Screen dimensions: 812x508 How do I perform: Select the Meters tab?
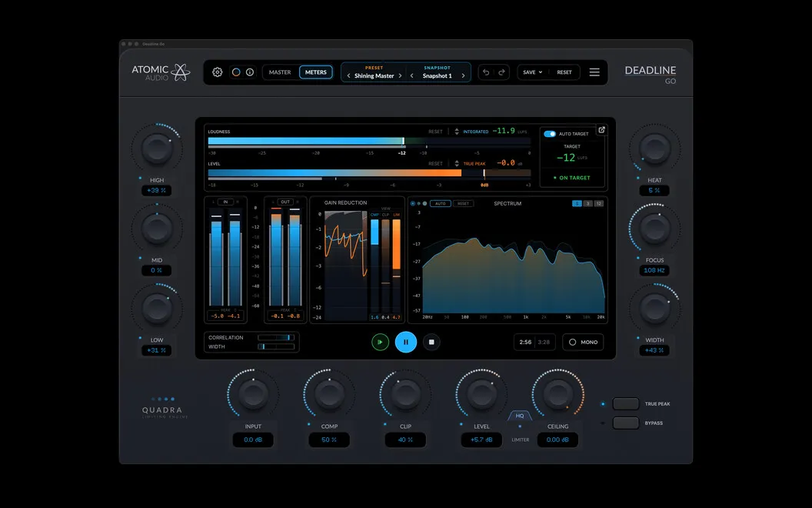(316, 72)
